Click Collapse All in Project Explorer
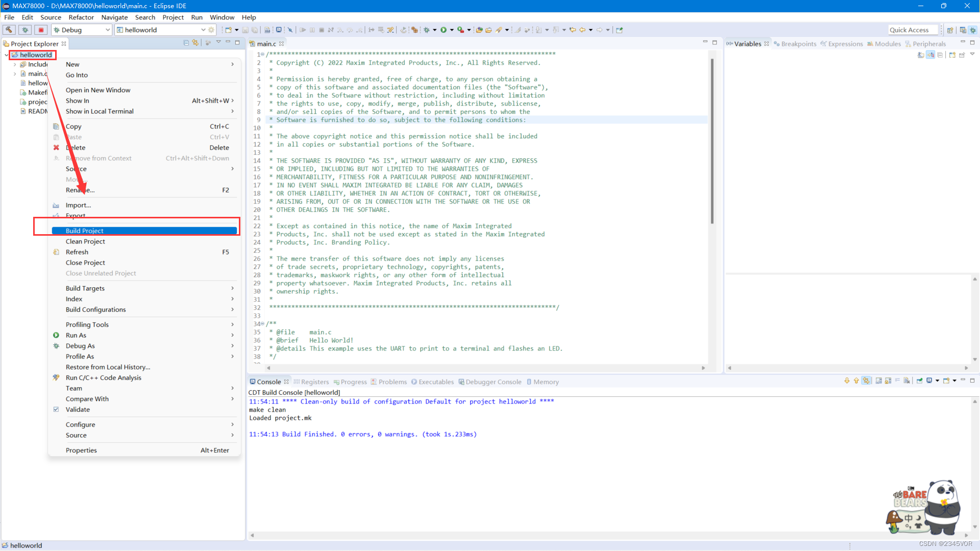980x551 pixels. (186, 43)
